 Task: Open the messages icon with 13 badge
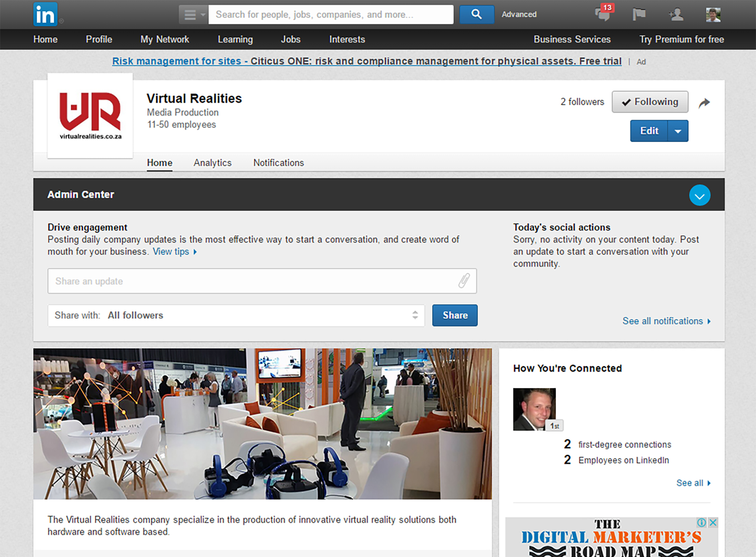click(x=603, y=15)
